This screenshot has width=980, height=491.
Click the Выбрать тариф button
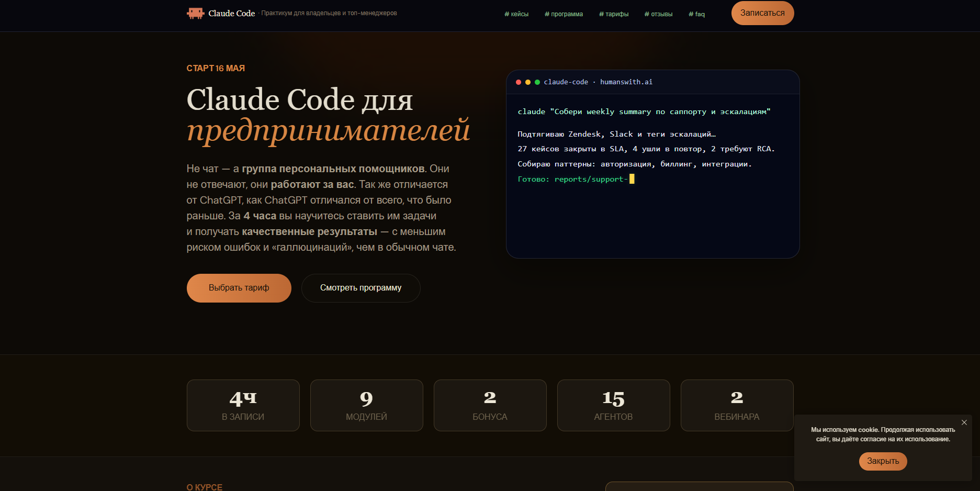pos(239,288)
